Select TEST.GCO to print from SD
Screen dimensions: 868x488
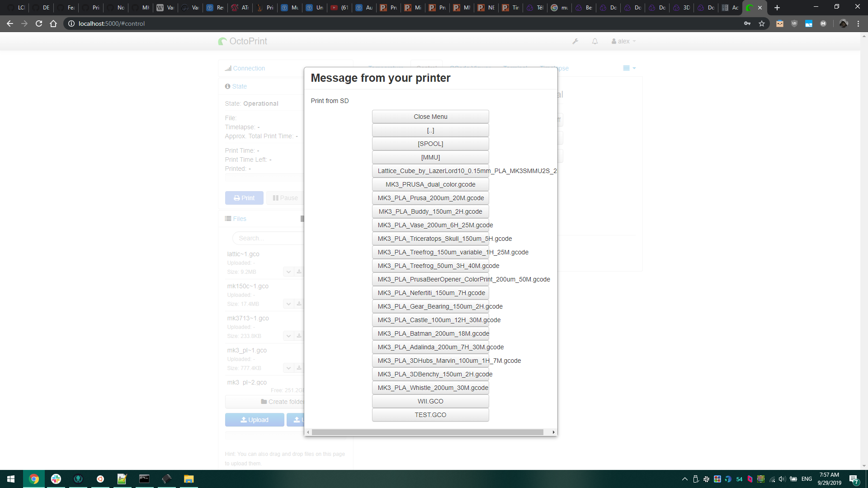tap(430, 414)
